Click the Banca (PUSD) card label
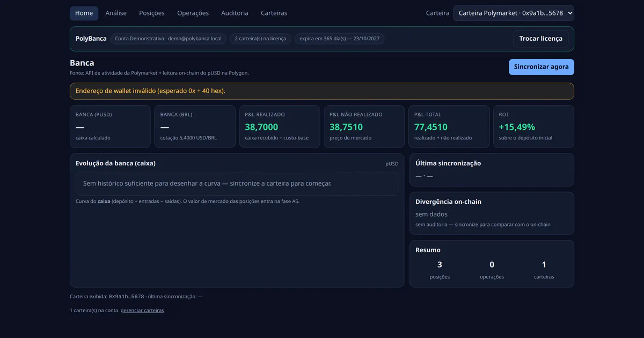Screen dimensions: 644x338 point(94,114)
